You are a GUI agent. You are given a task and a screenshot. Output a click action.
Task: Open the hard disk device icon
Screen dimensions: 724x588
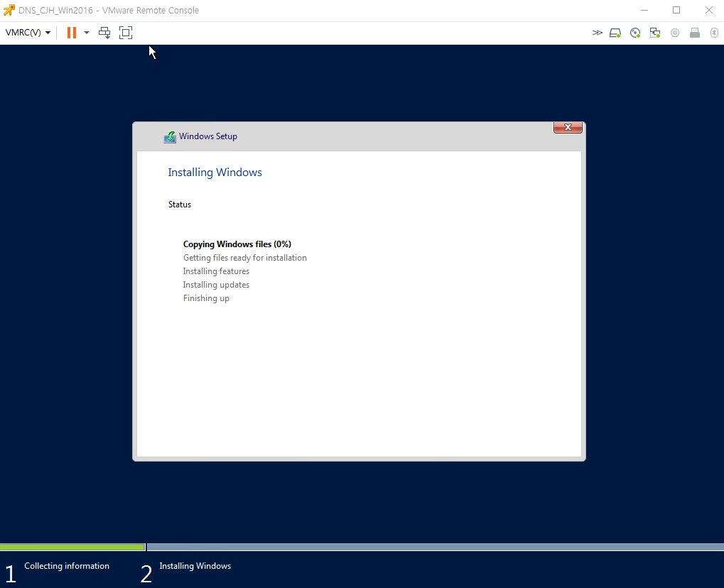coord(615,33)
